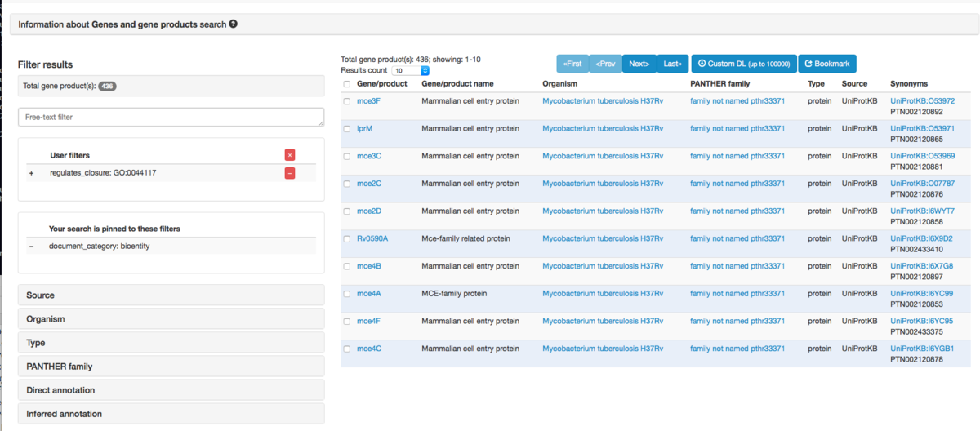The height and width of the screenshot is (431, 980).
Task: Check the box for mce4F row
Action: (347, 321)
